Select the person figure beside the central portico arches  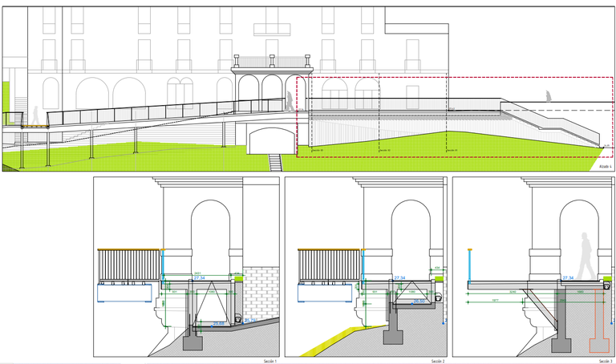[x=290, y=101]
